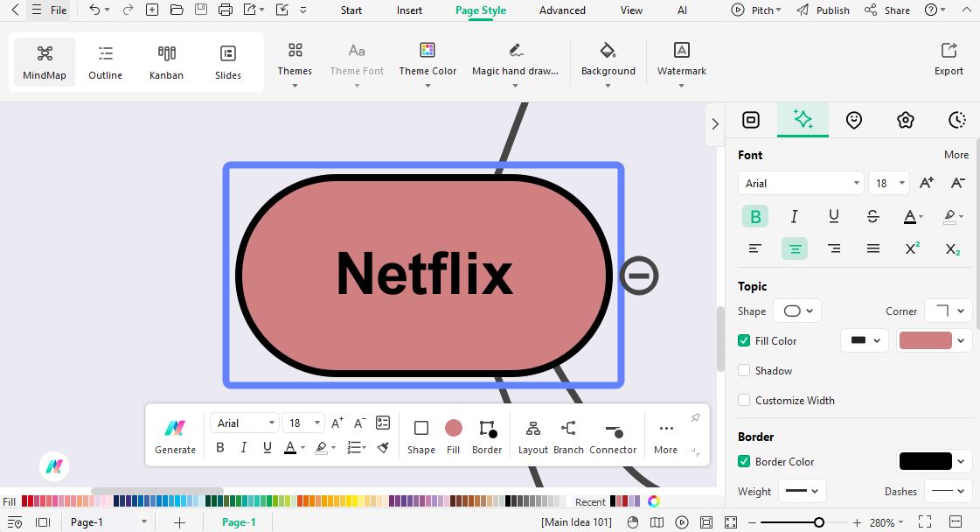Viewport: 980px width, 532px height.
Task: Open the emoji sticker panel tab
Action: 854,120
